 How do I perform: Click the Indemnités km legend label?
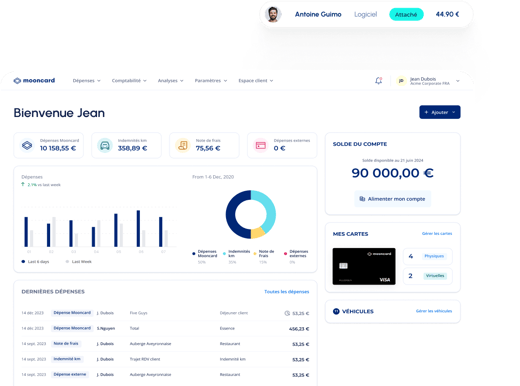239,254
